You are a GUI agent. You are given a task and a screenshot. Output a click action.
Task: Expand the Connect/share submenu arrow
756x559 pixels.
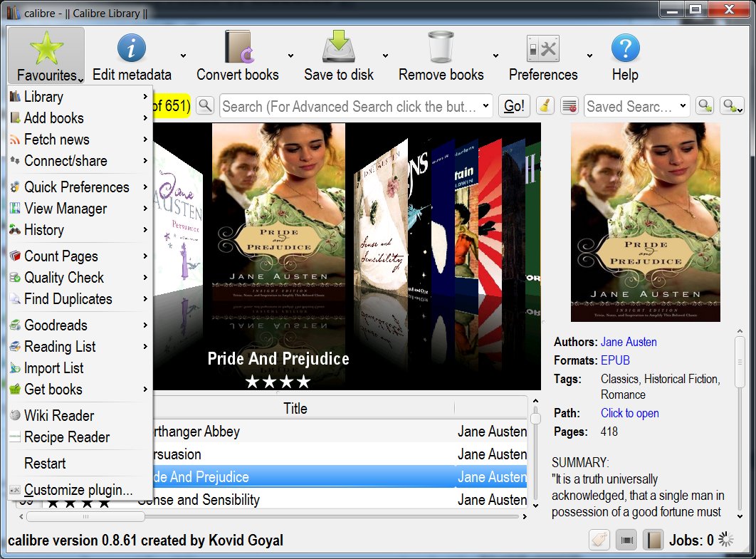point(145,161)
